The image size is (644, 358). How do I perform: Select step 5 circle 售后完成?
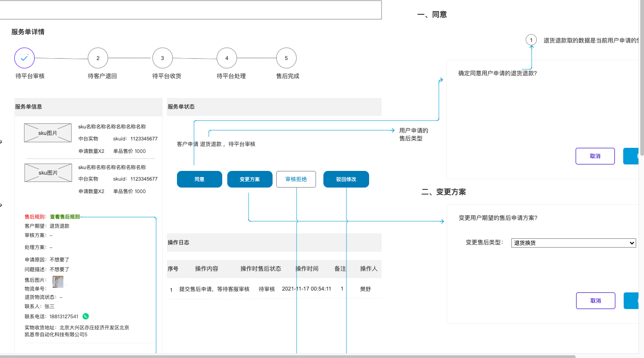(x=286, y=58)
